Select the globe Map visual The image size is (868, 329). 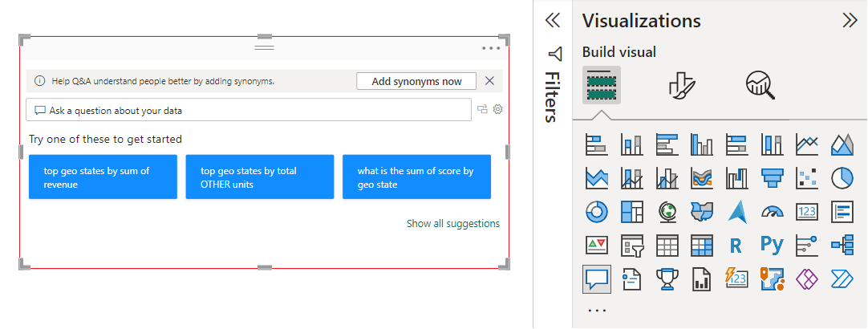coord(667,212)
